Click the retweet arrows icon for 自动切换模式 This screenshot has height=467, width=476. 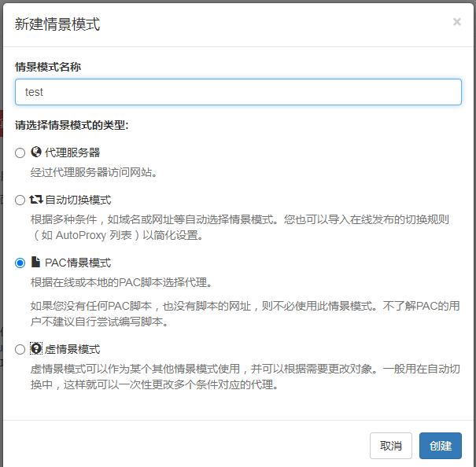(36, 200)
